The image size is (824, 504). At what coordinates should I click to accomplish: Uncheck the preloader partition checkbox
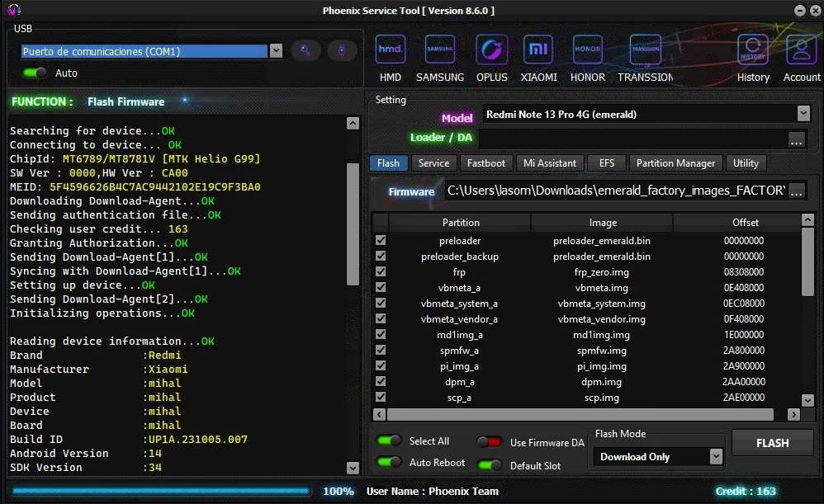[381, 240]
